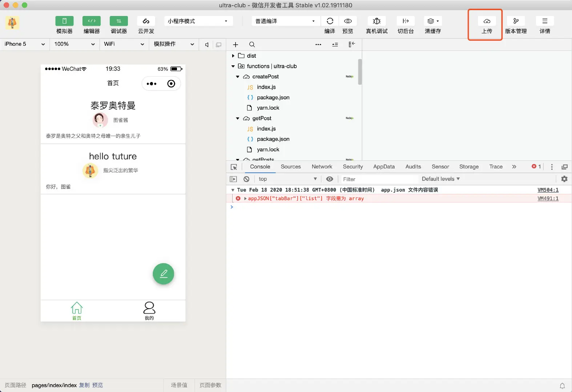Open the 模拟操作 simulated actions dropdown
Image resolution: width=572 pixels, height=392 pixels.
[x=174, y=44]
